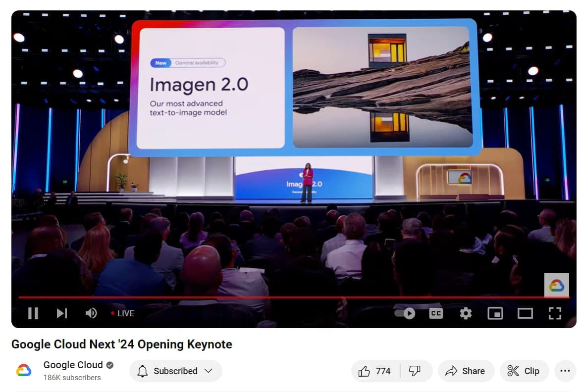Share this video
The image size is (582, 392).
point(466,371)
